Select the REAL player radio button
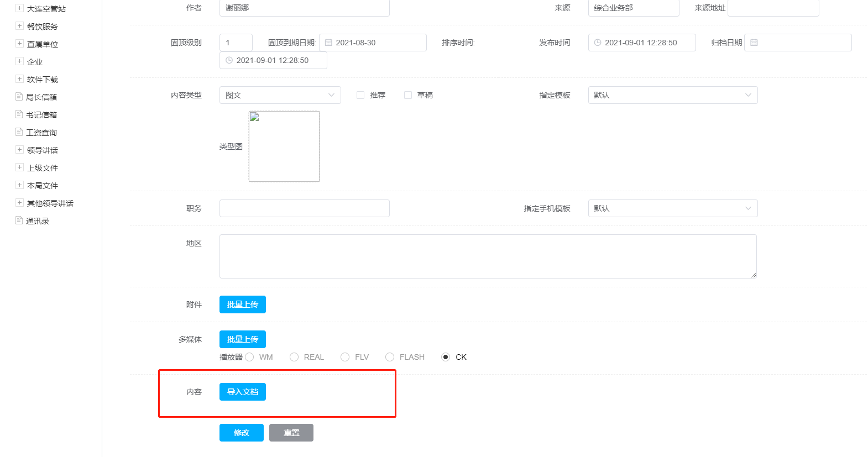 pyautogui.click(x=294, y=357)
